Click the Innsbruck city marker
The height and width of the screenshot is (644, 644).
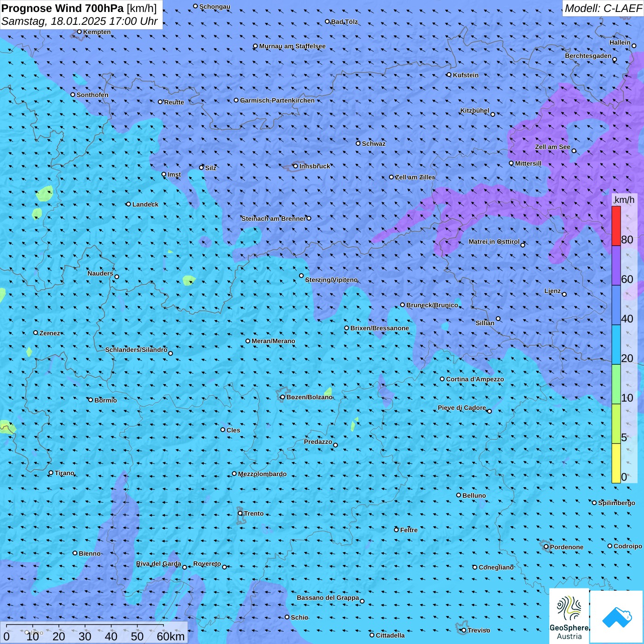295,166
